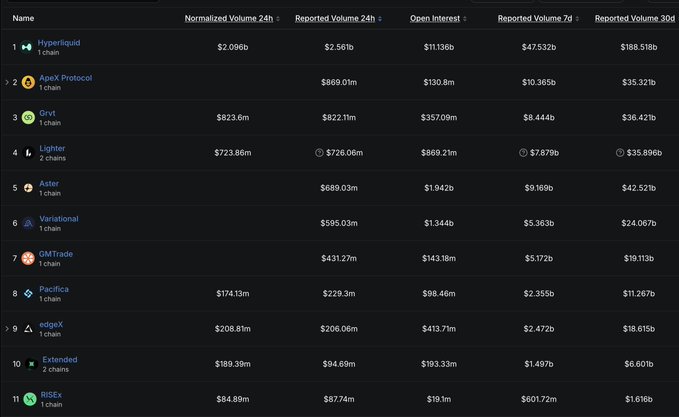679x417 pixels.
Task: Select Variational's $5.363b 7d volume cell
Action: point(539,223)
